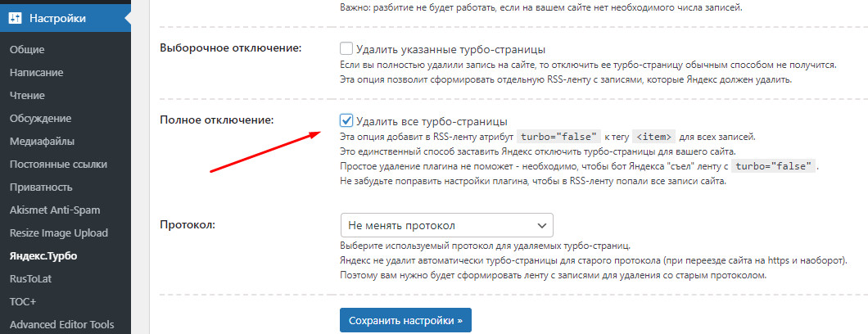Open the Общие settings menu item

[x=28, y=49]
